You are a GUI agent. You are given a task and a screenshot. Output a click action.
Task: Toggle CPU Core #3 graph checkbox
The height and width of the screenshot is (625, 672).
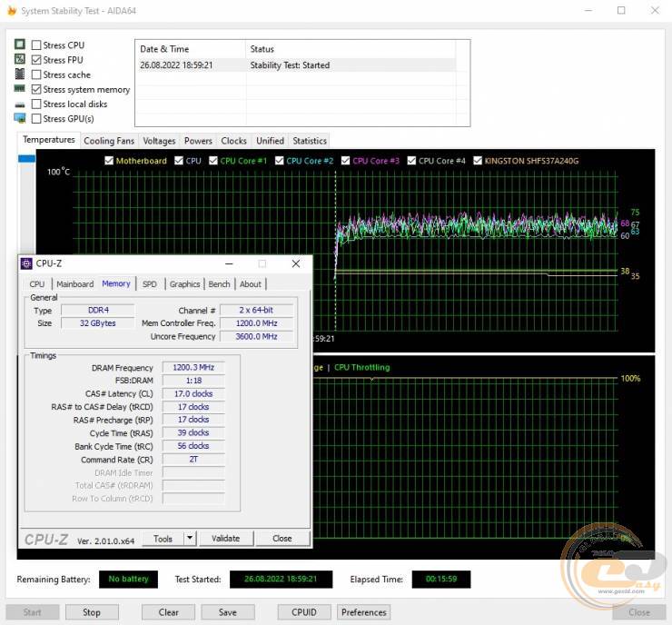[x=345, y=160]
